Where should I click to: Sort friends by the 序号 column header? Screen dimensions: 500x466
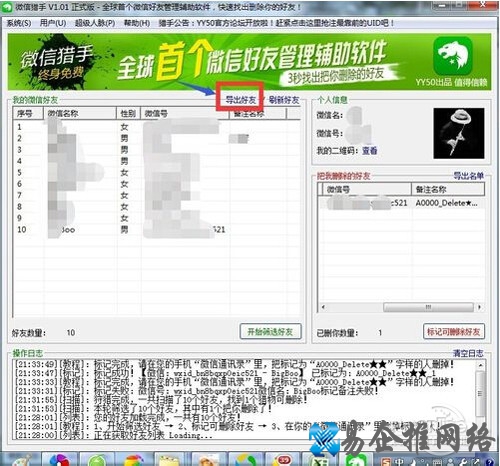(x=28, y=113)
